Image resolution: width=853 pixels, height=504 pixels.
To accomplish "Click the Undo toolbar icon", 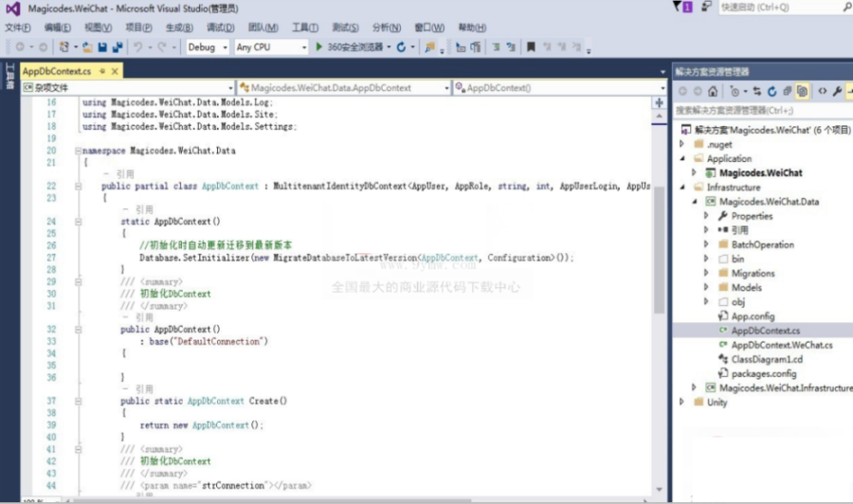I will [137, 47].
